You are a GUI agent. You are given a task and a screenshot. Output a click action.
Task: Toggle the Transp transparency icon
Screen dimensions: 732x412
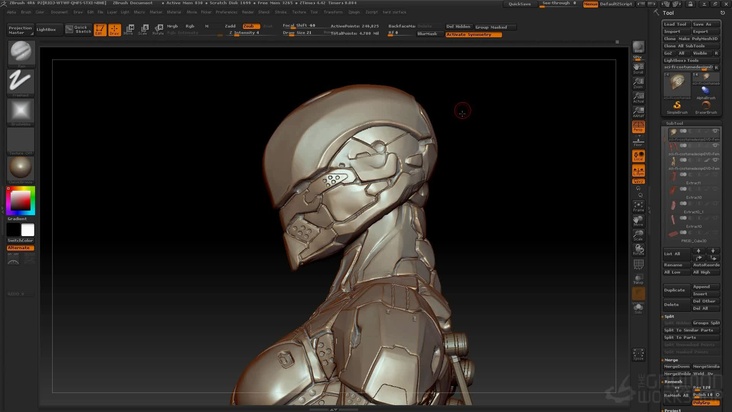(638, 279)
